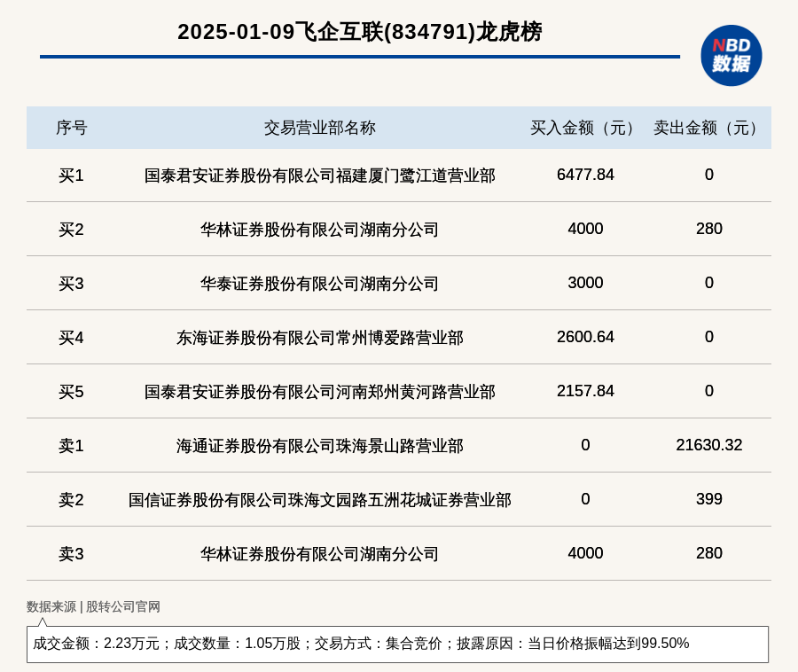
Task: Click the 0 sell amount in the 买3 row
Action: click(709, 282)
